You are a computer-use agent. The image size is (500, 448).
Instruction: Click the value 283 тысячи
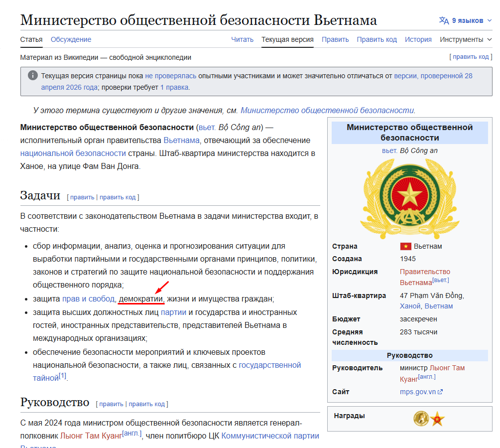click(x=419, y=332)
